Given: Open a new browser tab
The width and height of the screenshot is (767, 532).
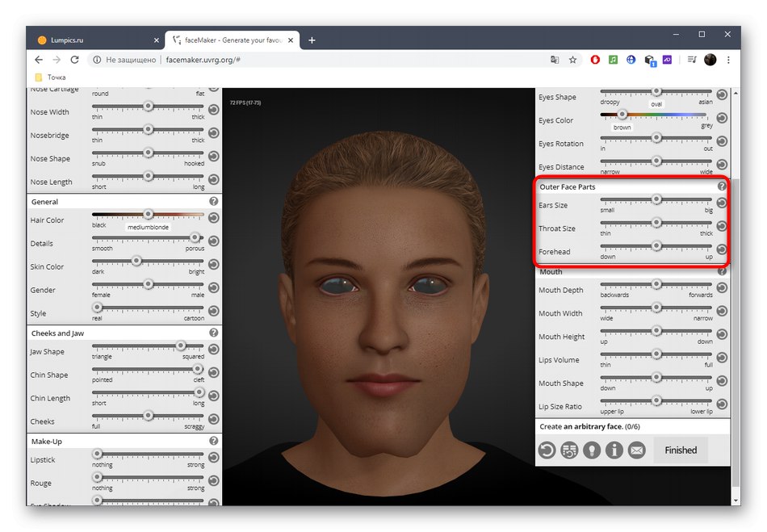Looking at the screenshot, I should [312, 40].
